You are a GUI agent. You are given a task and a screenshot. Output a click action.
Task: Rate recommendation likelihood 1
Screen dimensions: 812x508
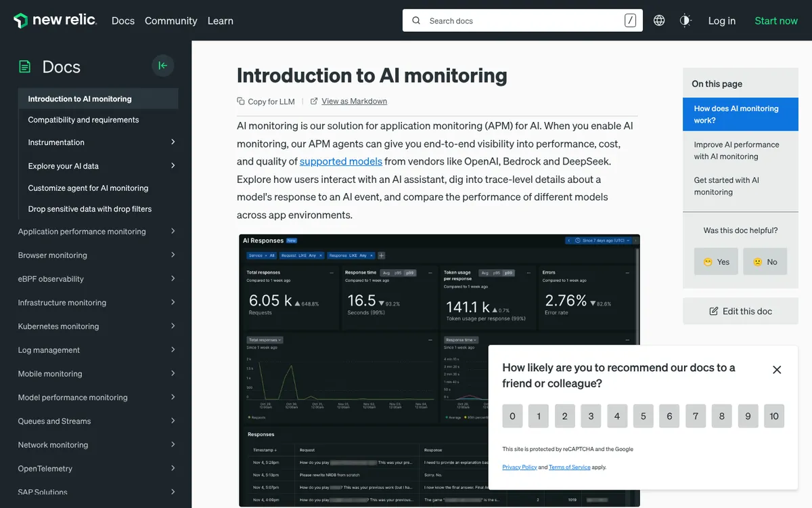[x=539, y=416]
